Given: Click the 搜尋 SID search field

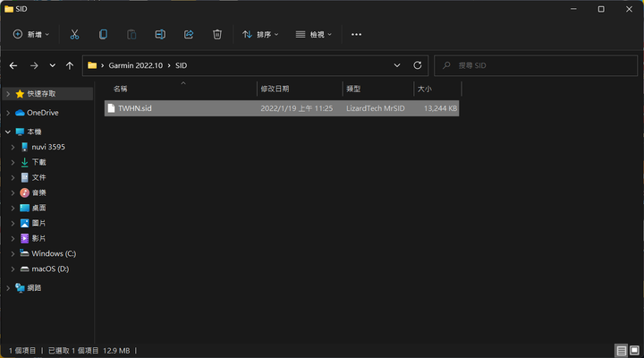Looking at the screenshot, I should point(536,65).
